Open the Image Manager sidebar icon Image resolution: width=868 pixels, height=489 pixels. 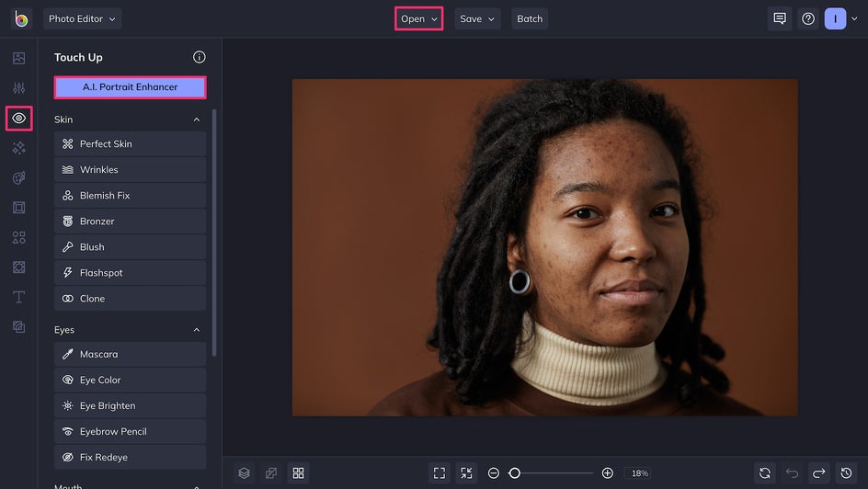pos(18,58)
